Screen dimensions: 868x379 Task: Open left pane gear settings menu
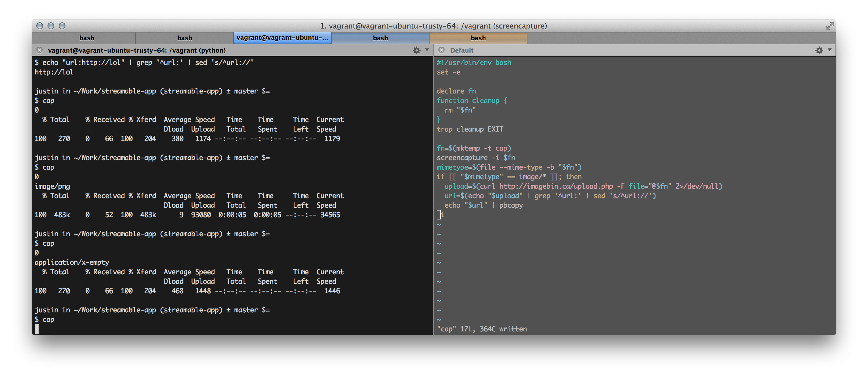click(x=416, y=50)
